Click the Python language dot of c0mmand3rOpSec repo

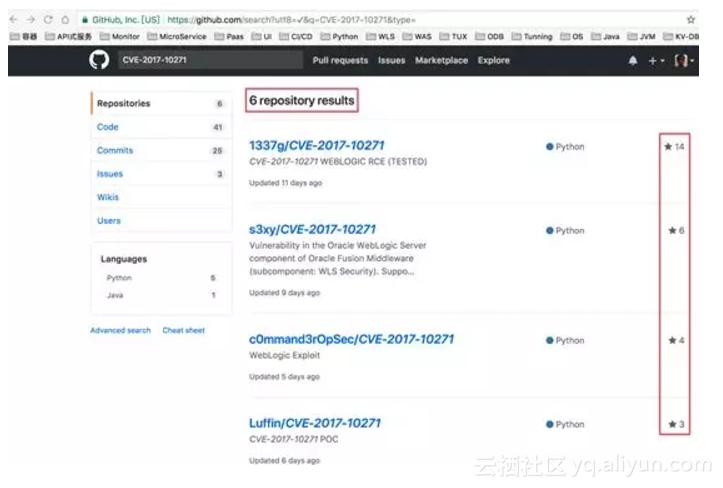550,340
